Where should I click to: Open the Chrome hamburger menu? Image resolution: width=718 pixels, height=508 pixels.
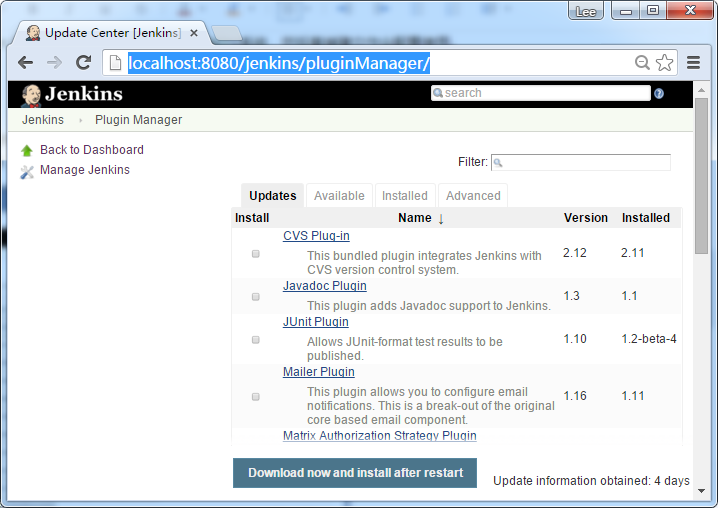693,63
